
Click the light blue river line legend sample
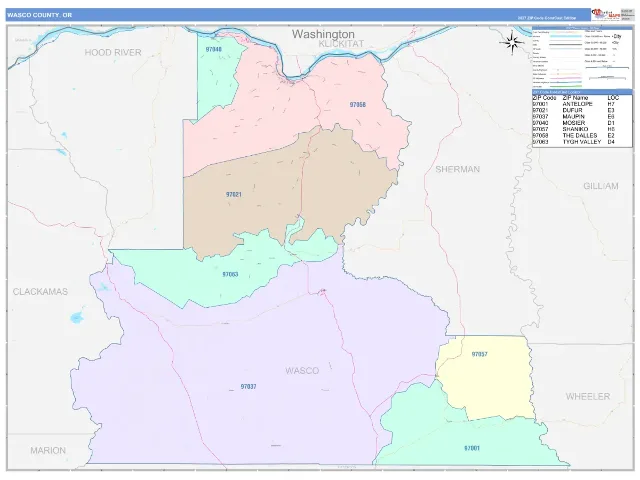tap(566, 36)
